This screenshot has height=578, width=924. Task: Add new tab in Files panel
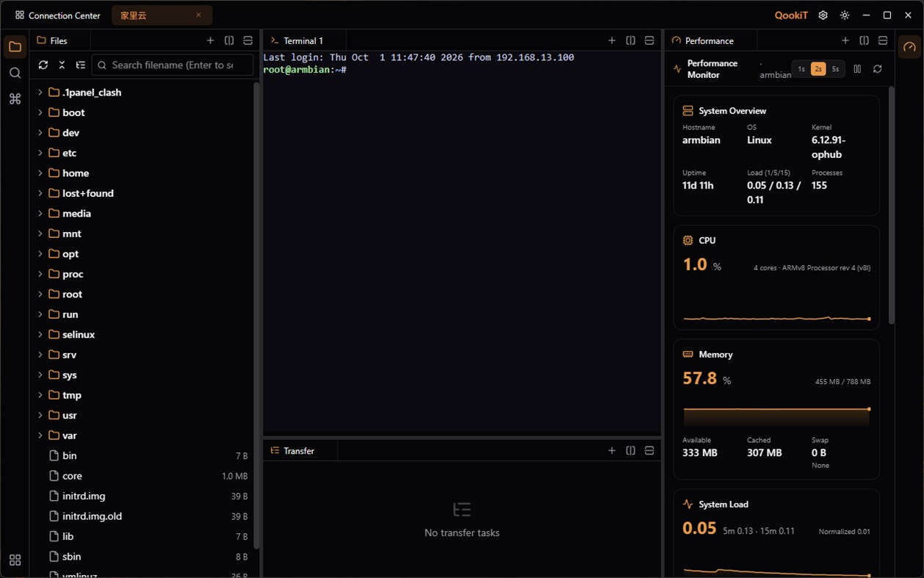pyautogui.click(x=210, y=40)
